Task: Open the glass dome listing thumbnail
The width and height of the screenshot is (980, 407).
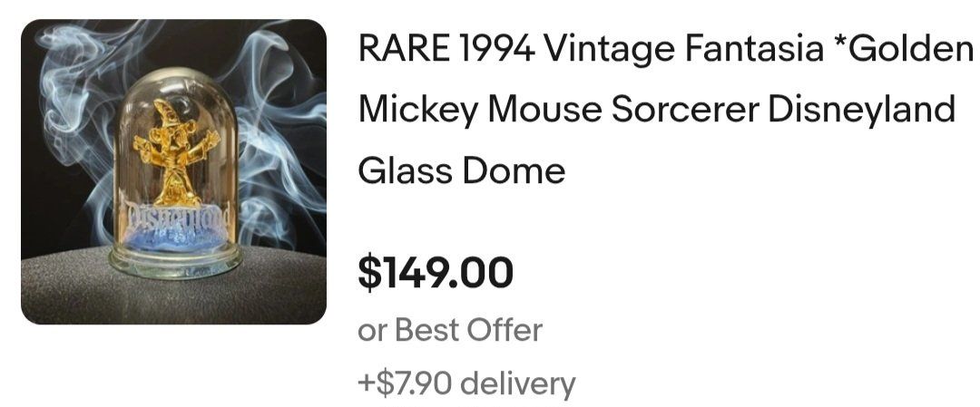Action: click(173, 171)
